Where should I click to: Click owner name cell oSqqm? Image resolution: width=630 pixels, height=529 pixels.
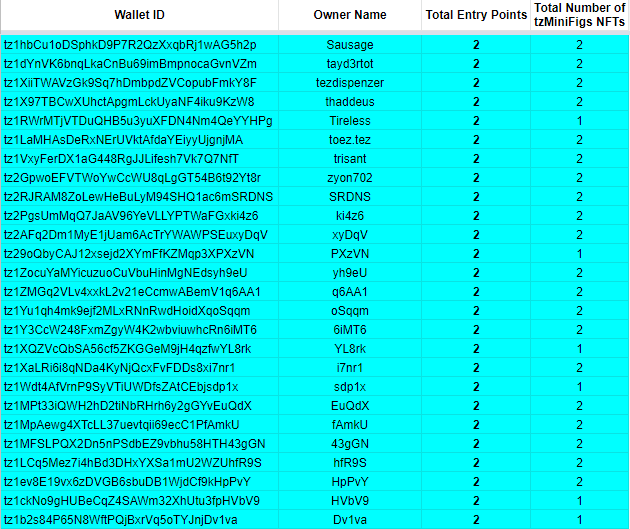tap(350, 311)
